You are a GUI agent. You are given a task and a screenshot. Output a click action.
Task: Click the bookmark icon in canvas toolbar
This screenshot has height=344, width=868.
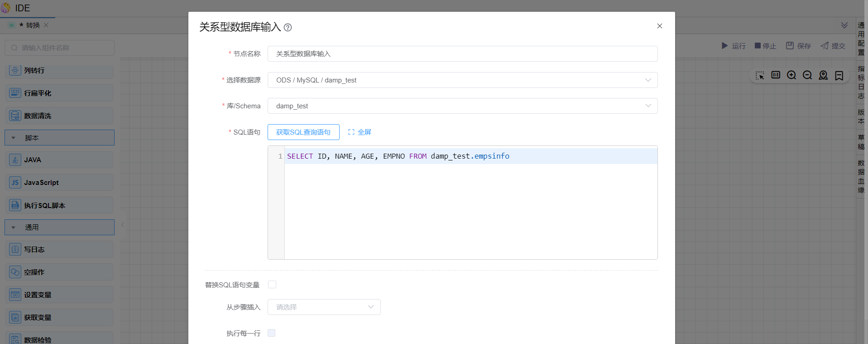pos(839,75)
